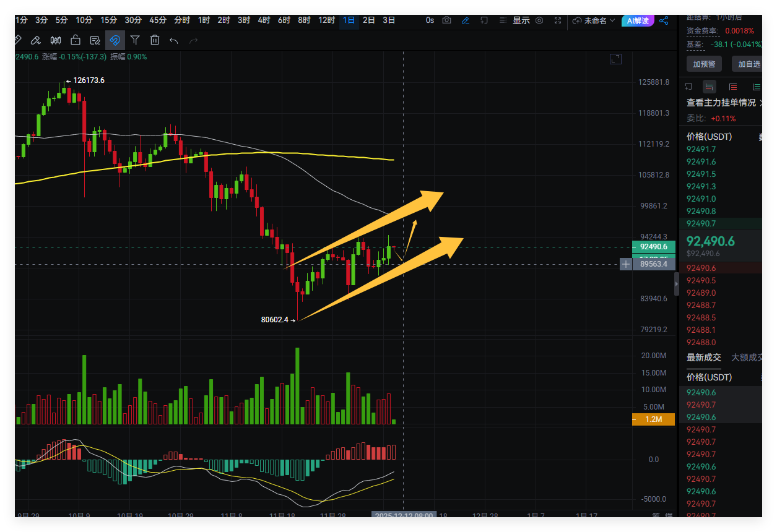Image resolution: width=777 pixels, height=532 pixels.
Task: Switch to the 4时 timeframe
Action: tap(264, 20)
